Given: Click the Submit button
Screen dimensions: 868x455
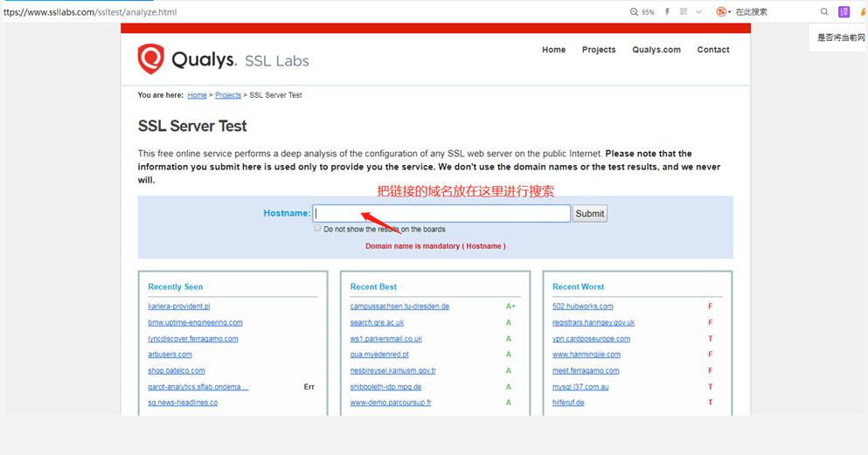Looking at the screenshot, I should click(x=589, y=213).
